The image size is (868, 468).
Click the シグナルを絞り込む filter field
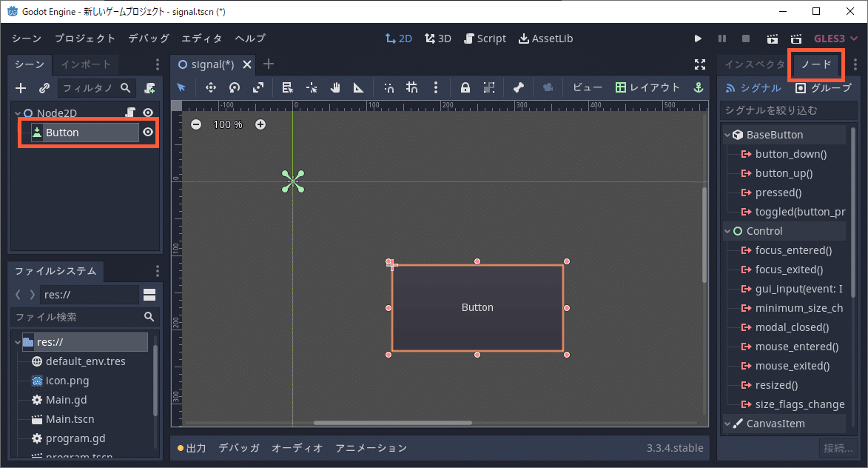789,110
